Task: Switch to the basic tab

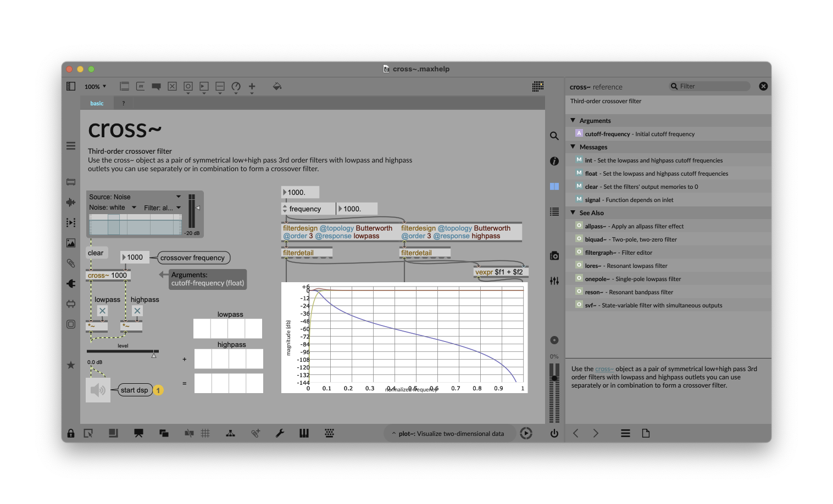Action: 97,103
